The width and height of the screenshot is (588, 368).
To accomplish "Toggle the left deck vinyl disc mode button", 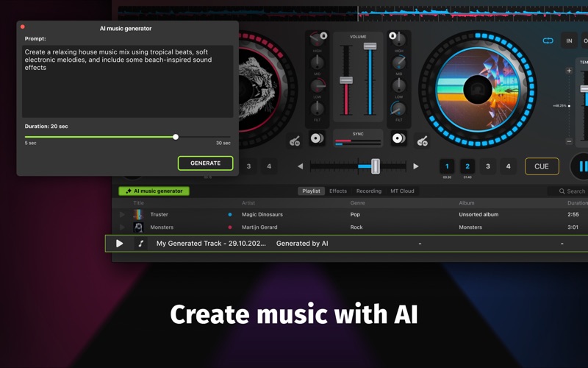I will point(318,138).
